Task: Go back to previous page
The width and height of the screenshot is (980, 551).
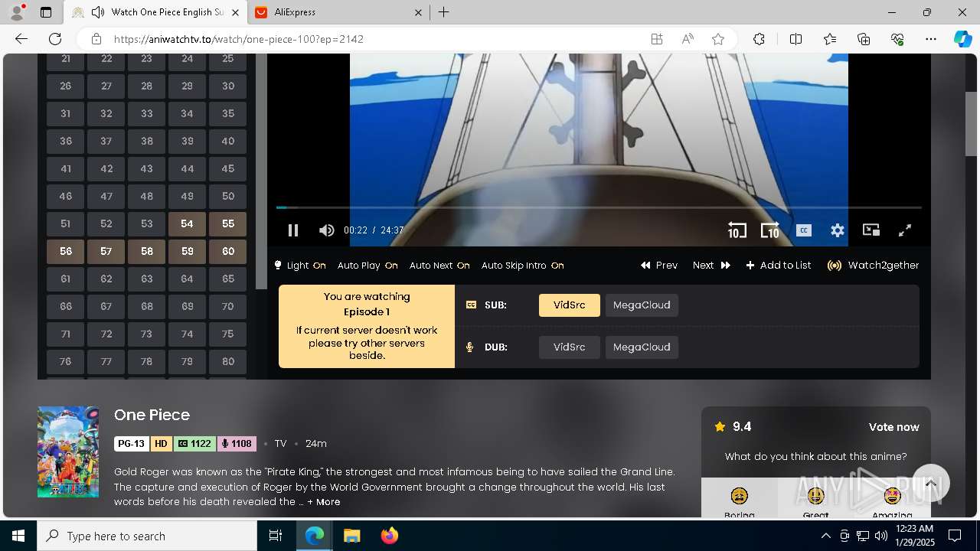Action: (21, 39)
